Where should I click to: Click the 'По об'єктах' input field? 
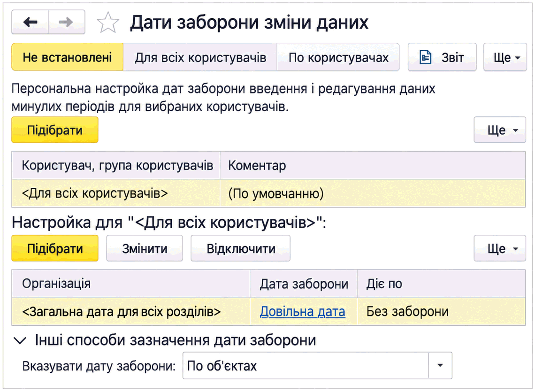click(306, 365)
